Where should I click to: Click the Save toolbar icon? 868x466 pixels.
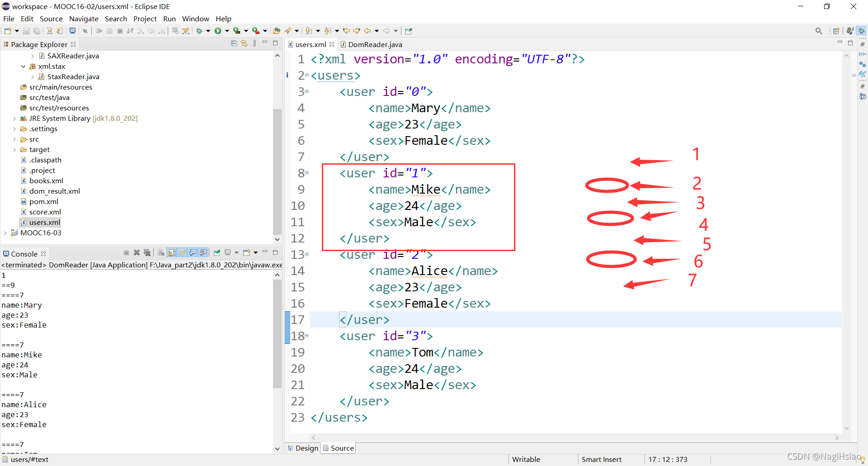26,31
